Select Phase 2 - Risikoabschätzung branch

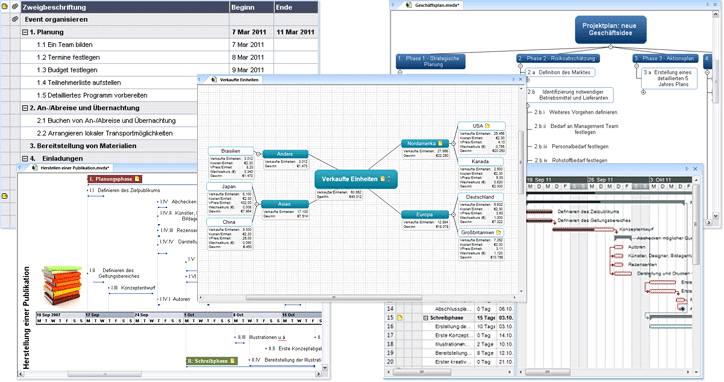[558, 59]
